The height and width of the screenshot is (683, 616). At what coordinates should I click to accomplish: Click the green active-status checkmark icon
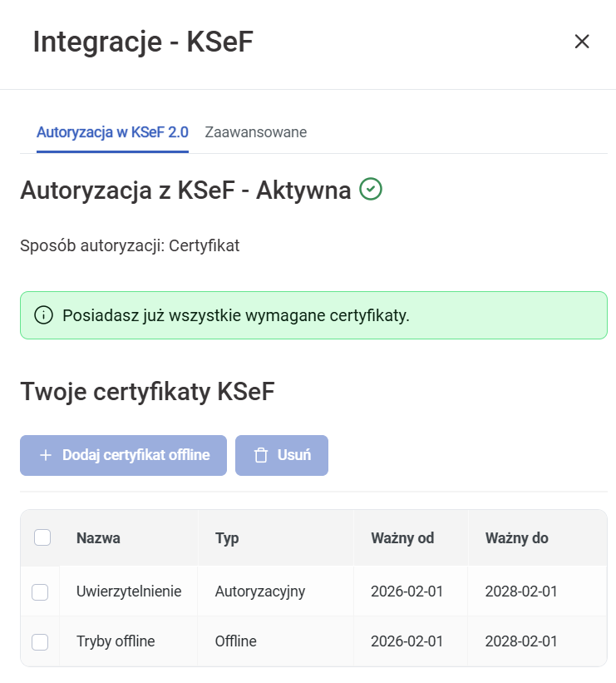pyautogui.click(x=371, y=190)
